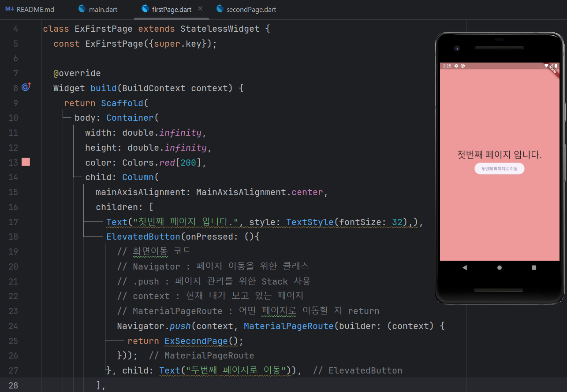Click fontSize value 32 on line 17
567x392 pixels.
[397, 222]
